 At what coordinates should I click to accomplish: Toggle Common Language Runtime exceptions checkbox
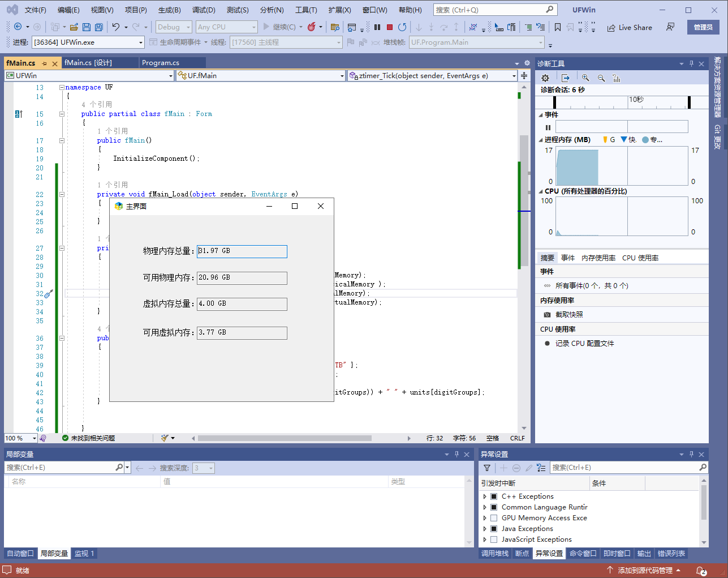pyautogui.click(x=494, y=507)
